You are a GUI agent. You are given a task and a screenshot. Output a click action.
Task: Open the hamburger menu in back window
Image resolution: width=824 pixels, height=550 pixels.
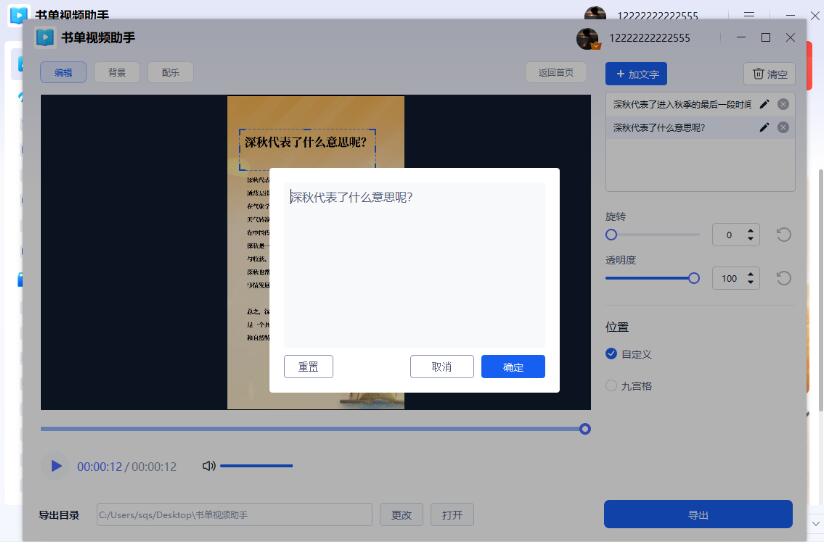tap(749, 15)
